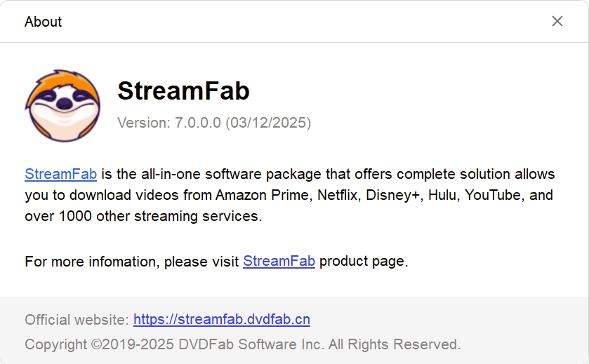Select the Version 7.0.0.0 text
589x364 pixels.
pos(168,123)
